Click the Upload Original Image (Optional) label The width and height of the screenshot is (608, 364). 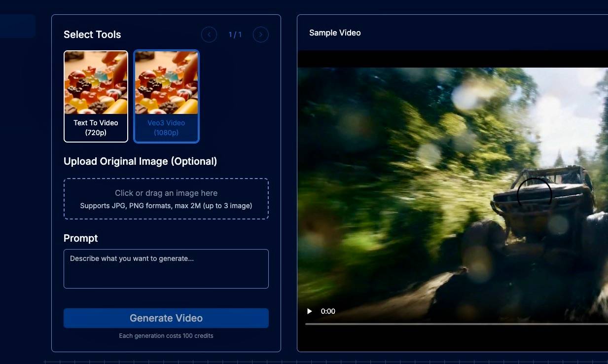(x=140, y=161)
